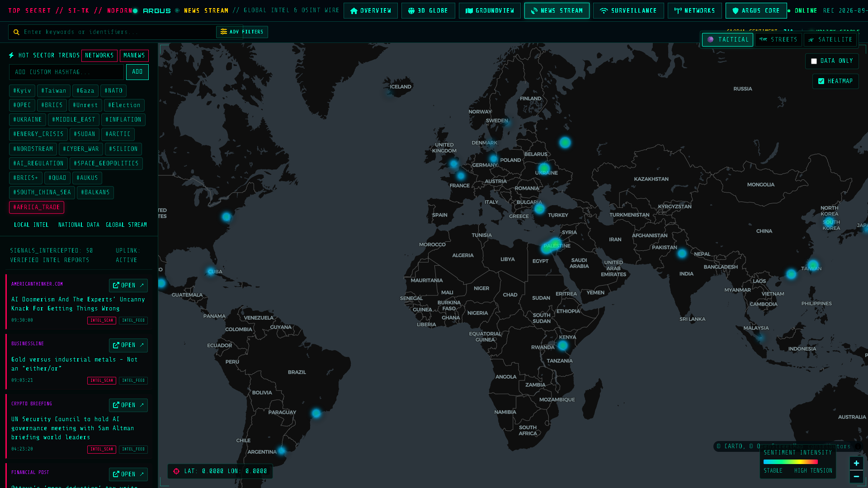Image resolution: width=868 pixels, height=488 pixels.
Task: Enable the Data Only checkbox
Action: point(814,61)
